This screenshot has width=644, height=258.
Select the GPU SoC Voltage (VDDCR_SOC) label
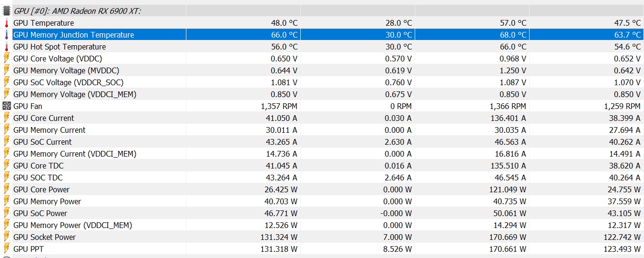coord(69,82)
